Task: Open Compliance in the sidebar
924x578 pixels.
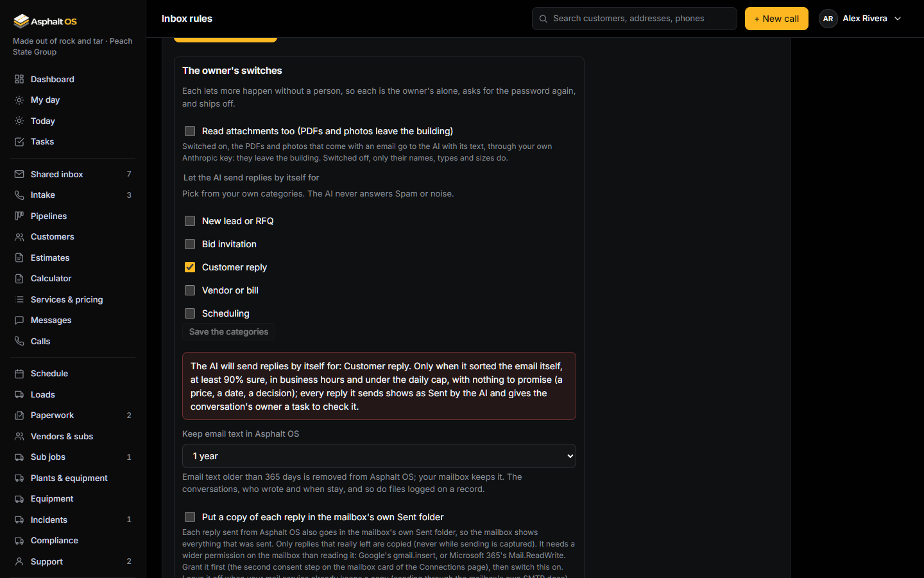Action: click(73, 541)
